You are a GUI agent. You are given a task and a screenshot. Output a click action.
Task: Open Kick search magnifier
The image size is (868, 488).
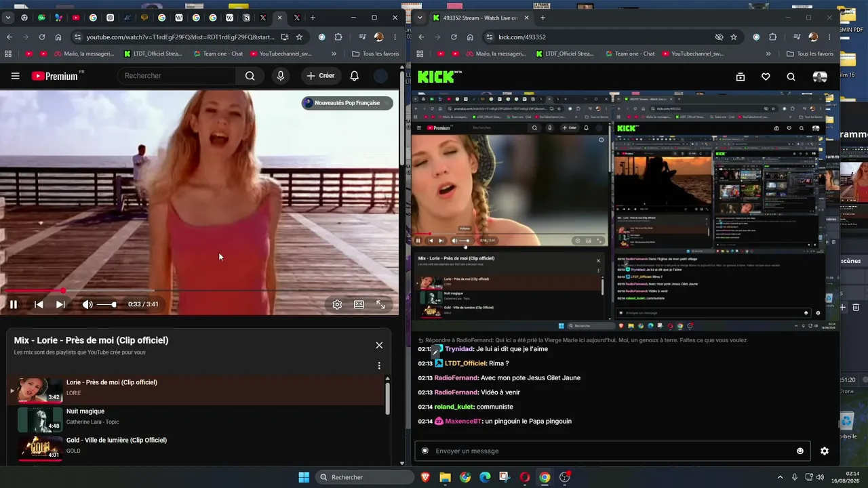click(x=791, y=77)
